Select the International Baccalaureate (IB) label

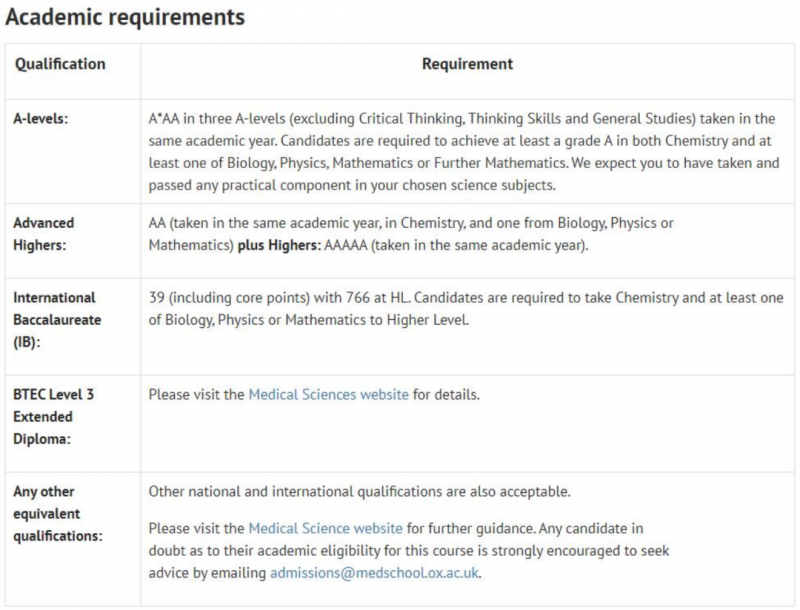point(57,320)
